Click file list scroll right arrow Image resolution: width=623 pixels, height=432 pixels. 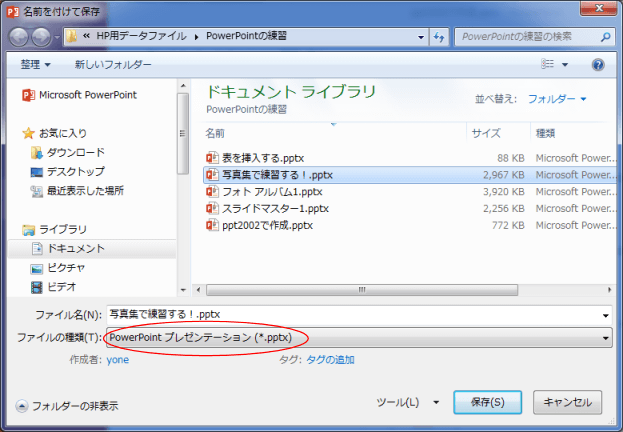click(609, 290)
